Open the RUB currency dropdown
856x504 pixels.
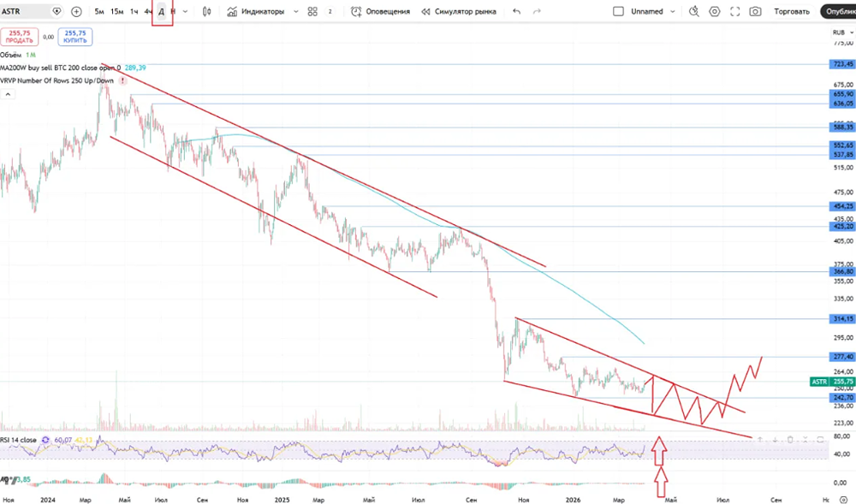coord(842,33)
